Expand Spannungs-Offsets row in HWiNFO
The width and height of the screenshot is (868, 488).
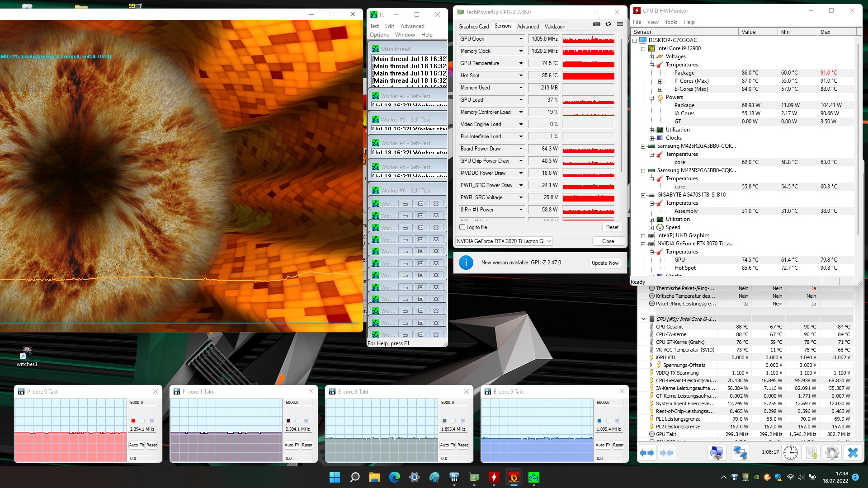pyautogui.click(x=651, y=365)
